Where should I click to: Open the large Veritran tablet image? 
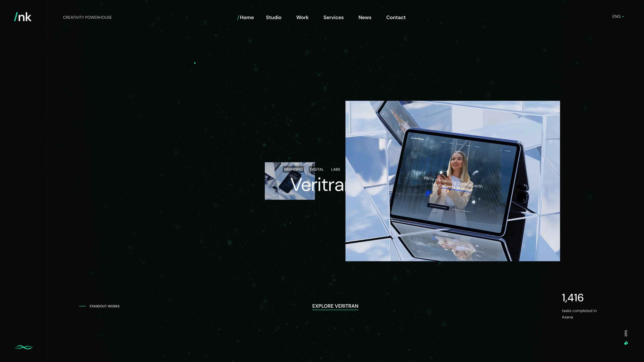[452, 181]
